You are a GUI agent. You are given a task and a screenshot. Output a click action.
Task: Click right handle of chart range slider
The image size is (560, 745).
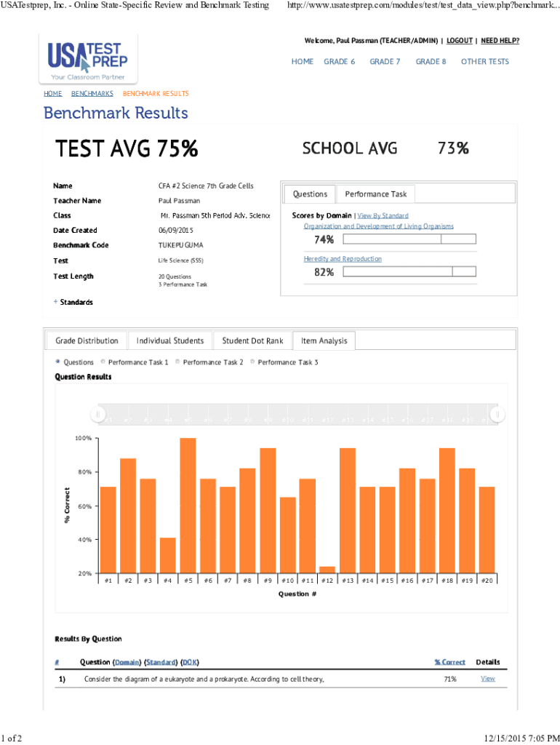pyautogui.click(x=497, y=415)
